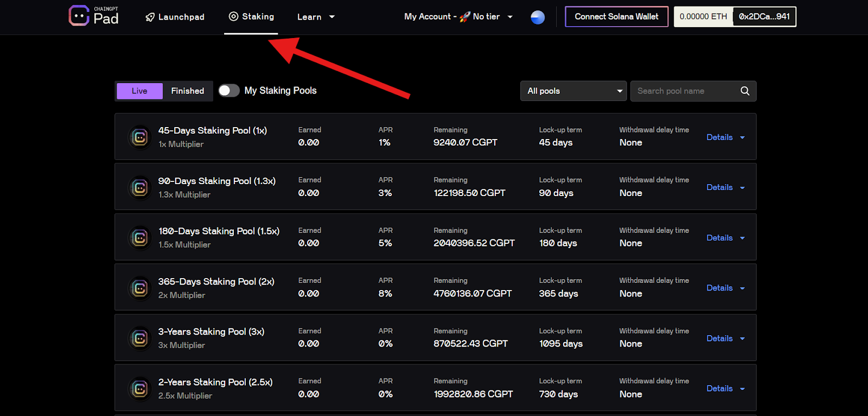Click the 0.00000 ETH balance

[703, 16]
